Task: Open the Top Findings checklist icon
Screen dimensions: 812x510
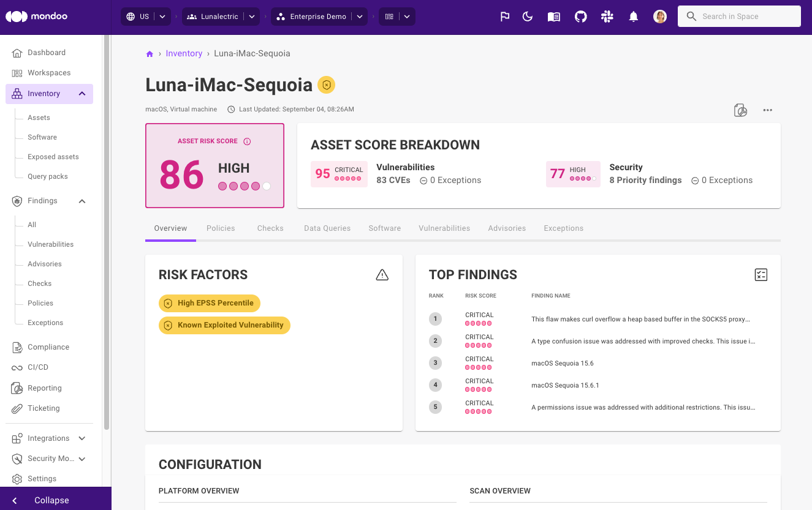Action: pos(761,275)
